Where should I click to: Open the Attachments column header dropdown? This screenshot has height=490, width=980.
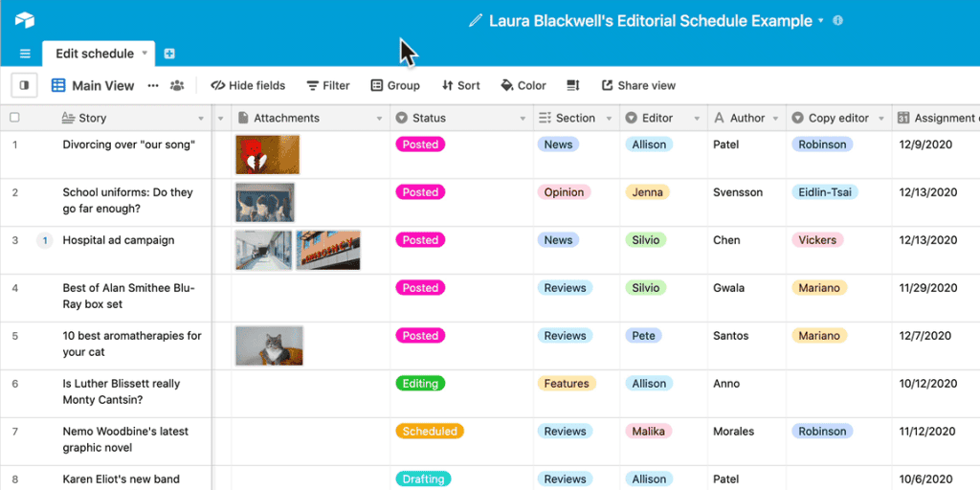[379, 118]
